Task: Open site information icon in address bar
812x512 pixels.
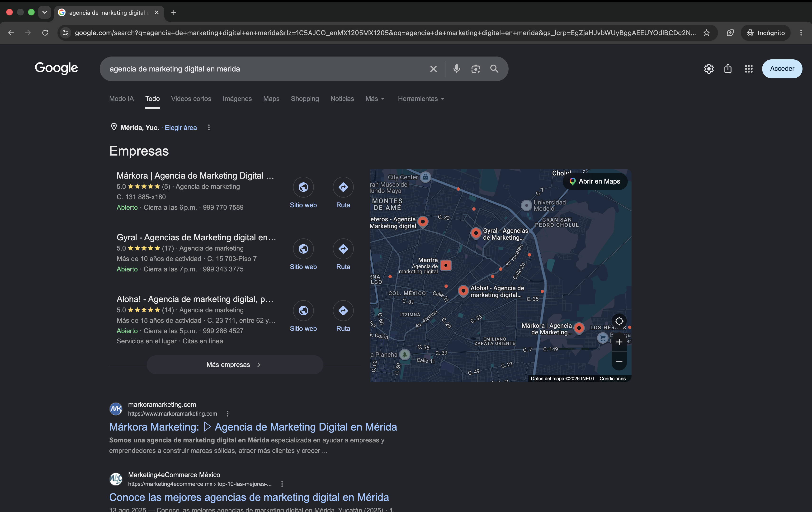Action: pyautogui.click(x=66, y=33)
